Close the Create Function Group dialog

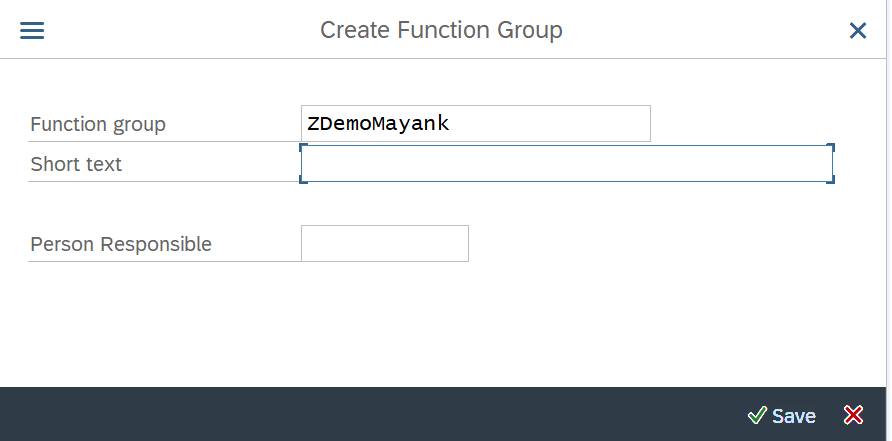click(857, 30)
